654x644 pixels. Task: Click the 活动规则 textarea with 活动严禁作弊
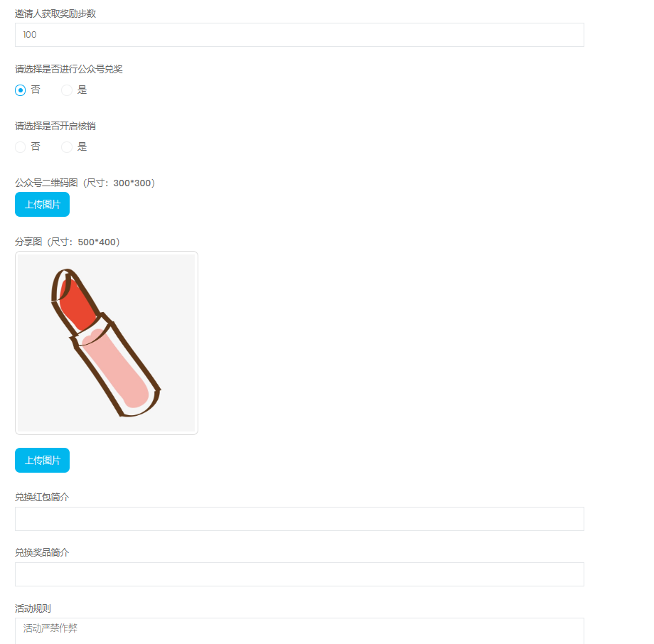(299, 631)
